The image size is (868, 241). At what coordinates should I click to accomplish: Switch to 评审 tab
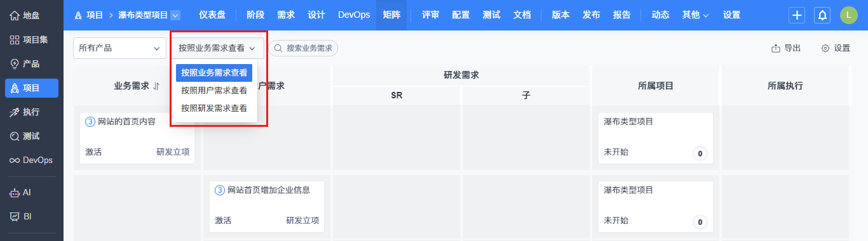[430, 15]
